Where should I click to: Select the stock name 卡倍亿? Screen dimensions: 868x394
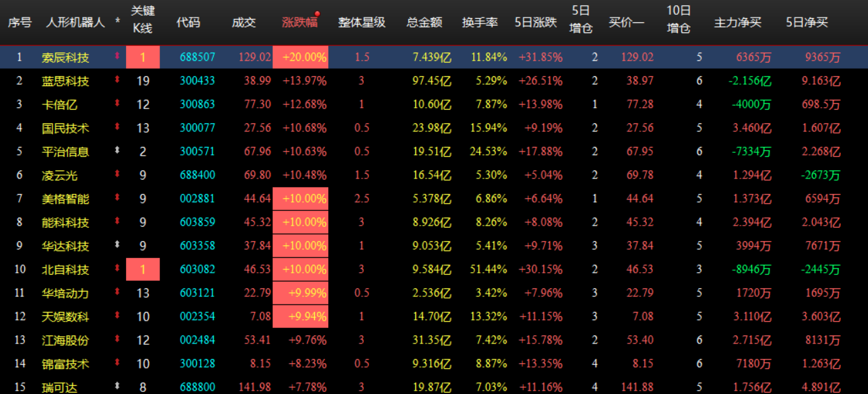pyautogui.click(x=59, y=105)
